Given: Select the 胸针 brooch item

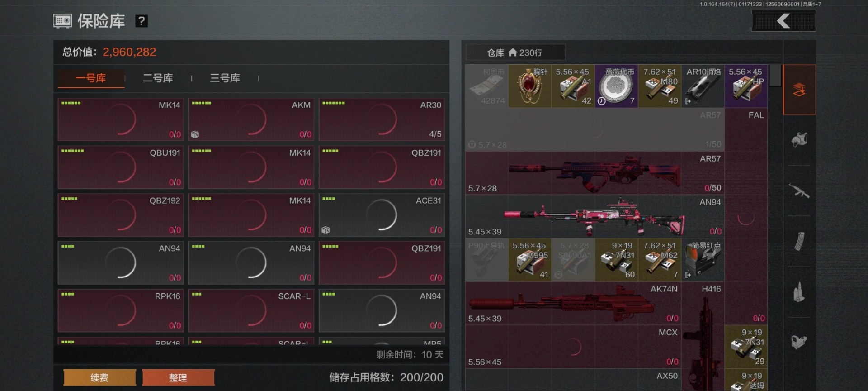Looking at the screenshot, I should click(x=530, y=86).
